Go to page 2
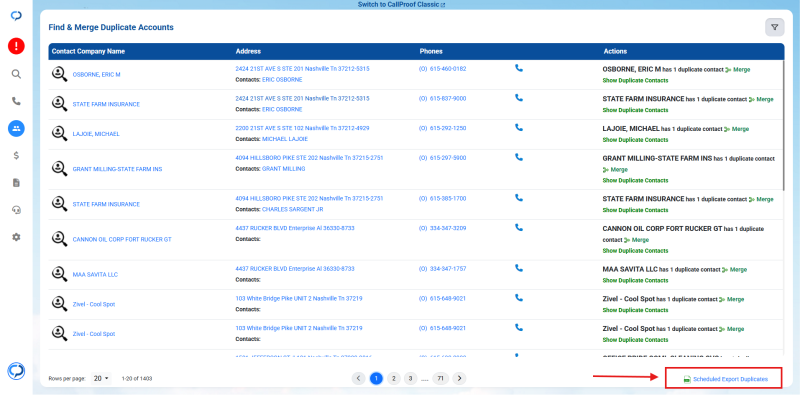The height and width of the screenshot is (395, 800). [393, 378]
